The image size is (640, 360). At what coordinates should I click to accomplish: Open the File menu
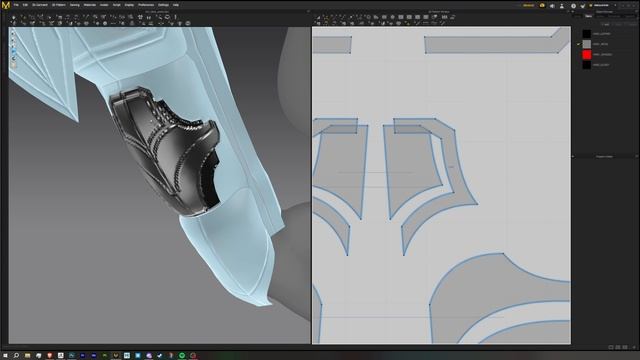tap(16, 5)
